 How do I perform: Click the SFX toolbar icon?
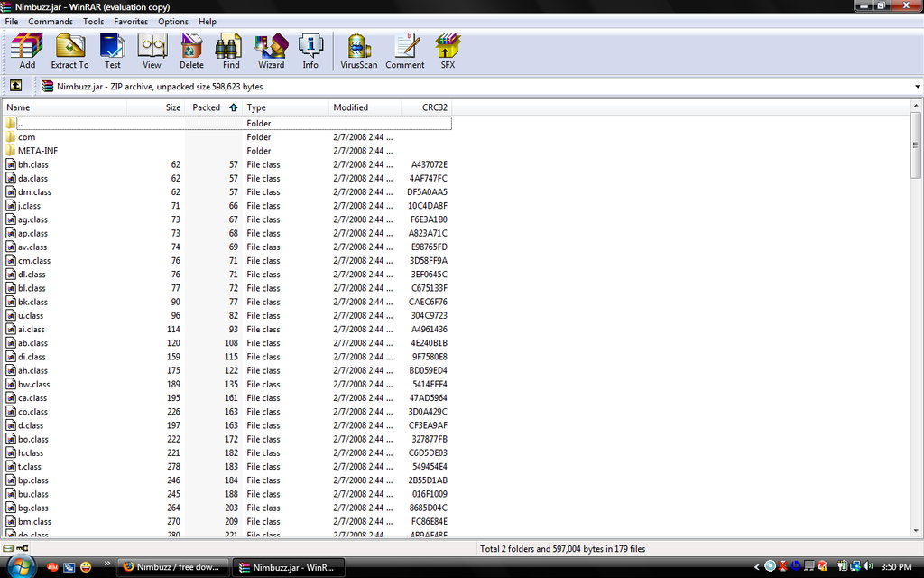(x=448, y=51)
